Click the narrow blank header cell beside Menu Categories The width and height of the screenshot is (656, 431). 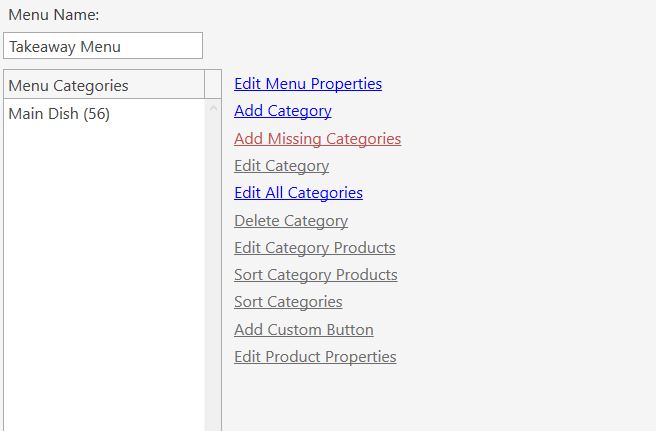coord(213,85)
